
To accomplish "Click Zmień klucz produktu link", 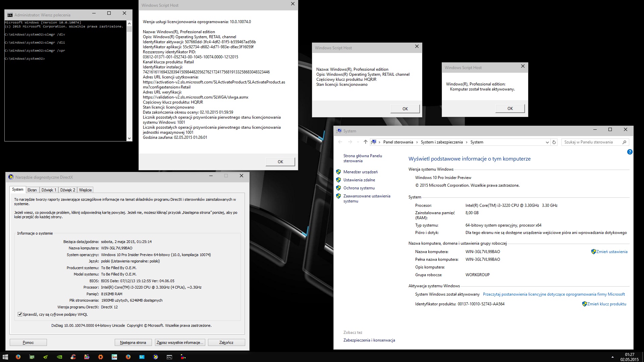I will click(607, 304).
